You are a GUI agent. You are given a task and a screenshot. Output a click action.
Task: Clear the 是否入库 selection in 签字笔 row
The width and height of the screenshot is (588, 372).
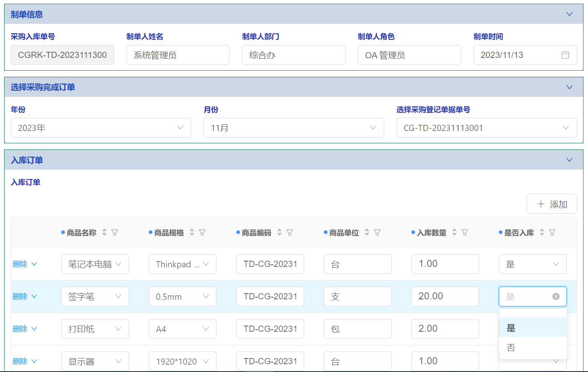pos(556,296)
